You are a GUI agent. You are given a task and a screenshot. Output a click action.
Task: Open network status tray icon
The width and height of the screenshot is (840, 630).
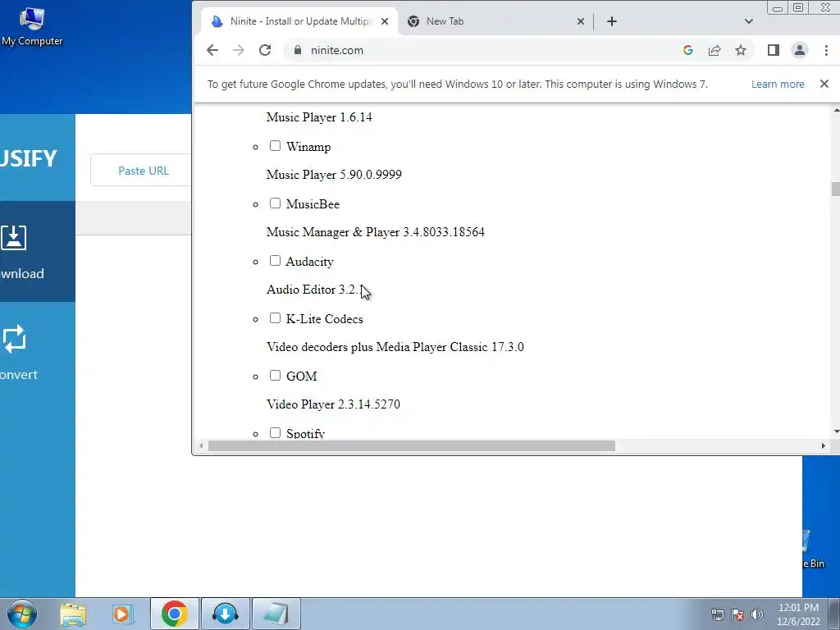pyautogui.click(x=717, y=614)
